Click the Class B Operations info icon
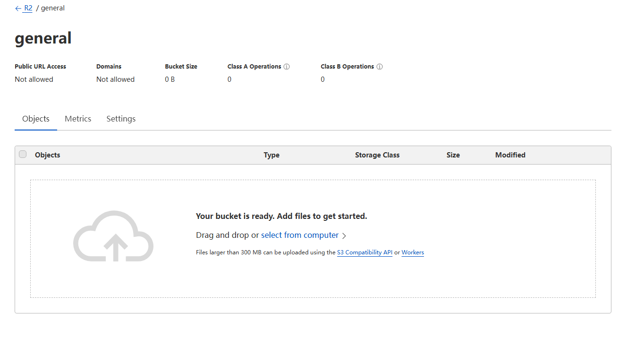Viewport: 644px width, 339px height. pyautogui.click(x=380, y=67)
